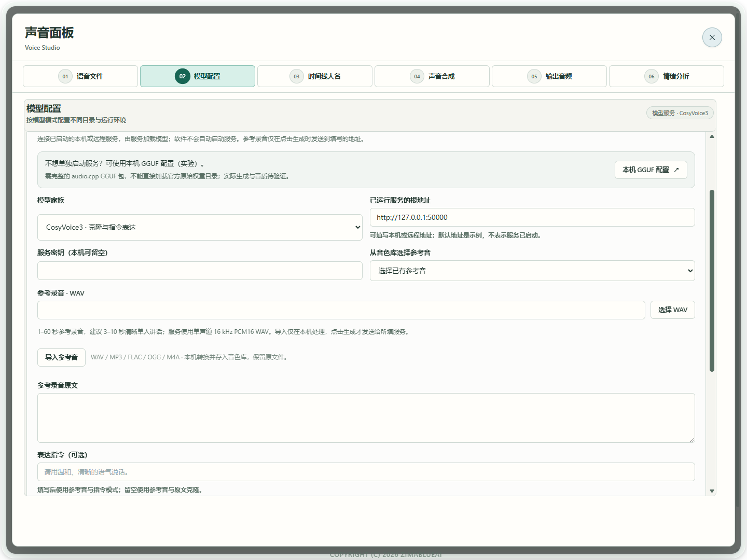
Task: Click the 参考录音 WAV path field
Action: click(341, 310)
